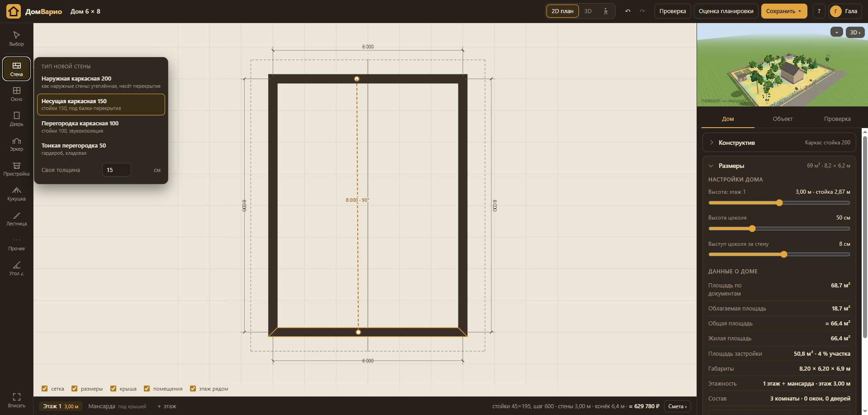Switch to the Объект tab
This screenshot has height=415, width=868.
pos(783,119)
